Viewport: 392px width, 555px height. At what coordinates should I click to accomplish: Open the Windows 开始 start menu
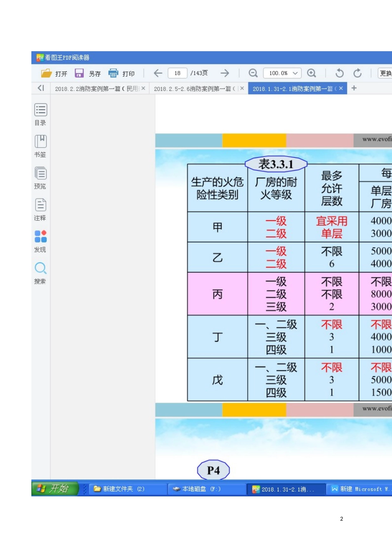[55, 489]
